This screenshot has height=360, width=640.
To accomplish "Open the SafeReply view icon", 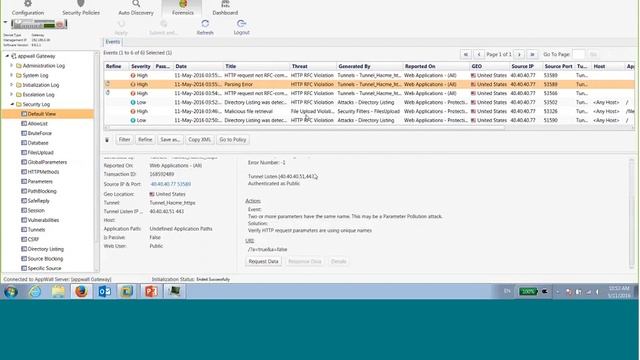I will 24,201.
